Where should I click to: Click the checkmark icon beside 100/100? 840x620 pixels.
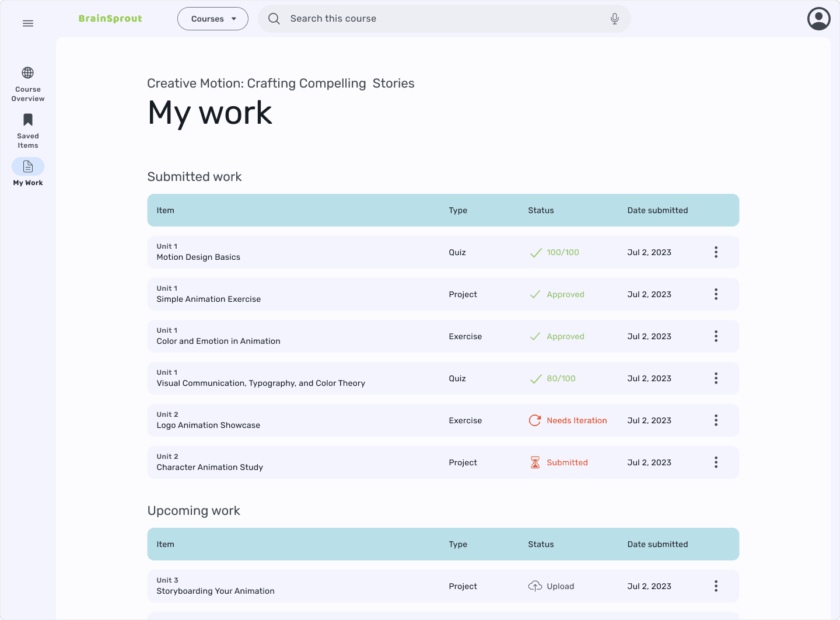(535, 253)
